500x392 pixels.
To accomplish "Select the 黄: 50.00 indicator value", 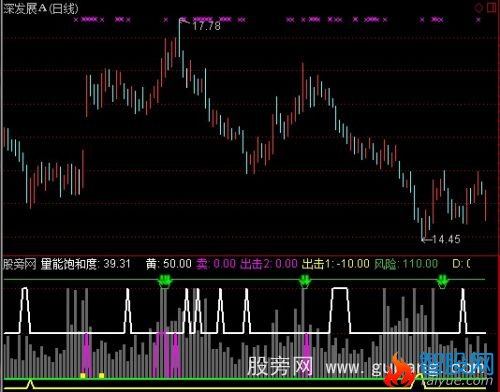I will [x=169, y=264].
